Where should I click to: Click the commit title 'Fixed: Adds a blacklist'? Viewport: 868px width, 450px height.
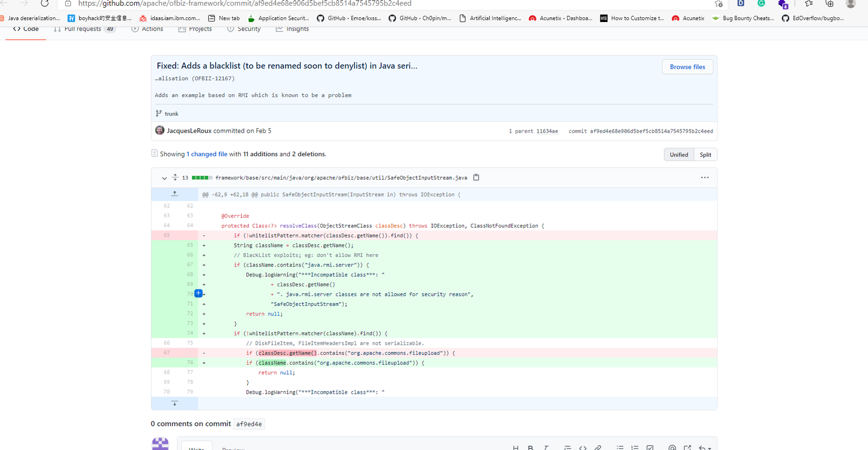287,66
